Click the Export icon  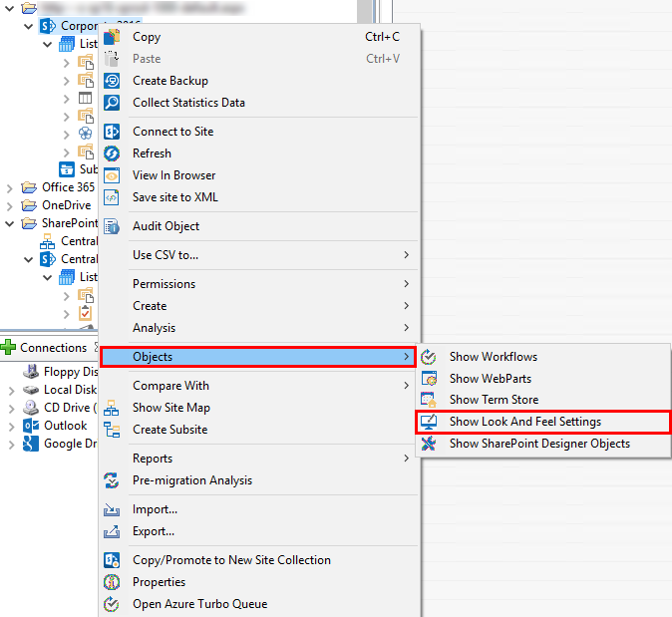point(112,531)
